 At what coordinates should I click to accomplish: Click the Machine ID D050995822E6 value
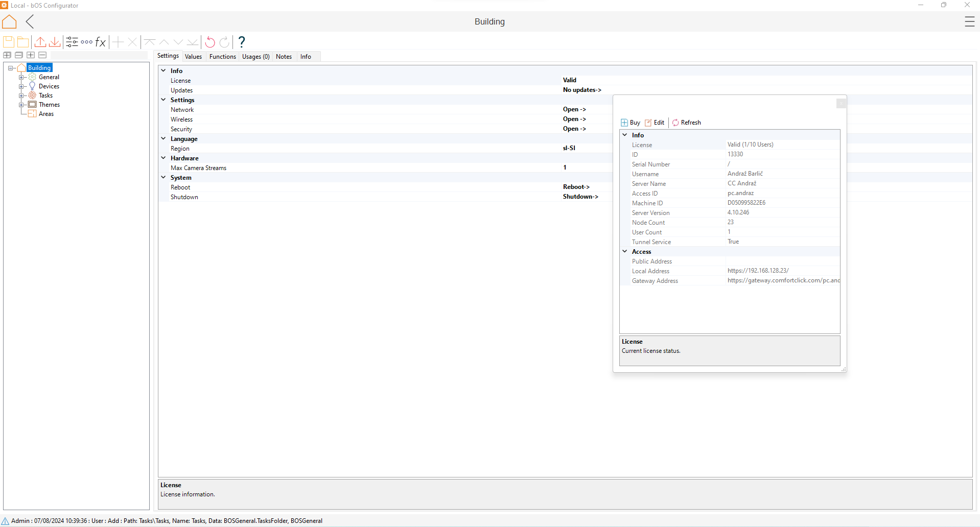(x=746, y=203)
